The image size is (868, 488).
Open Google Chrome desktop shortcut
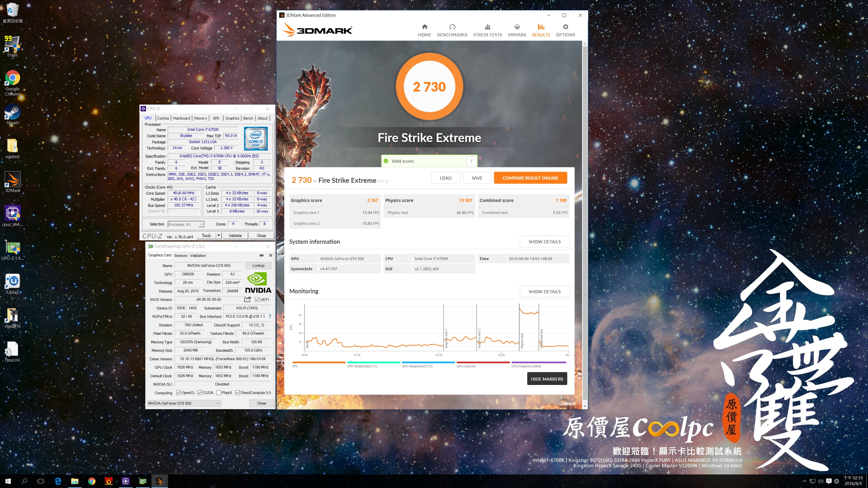click(12, 83)
